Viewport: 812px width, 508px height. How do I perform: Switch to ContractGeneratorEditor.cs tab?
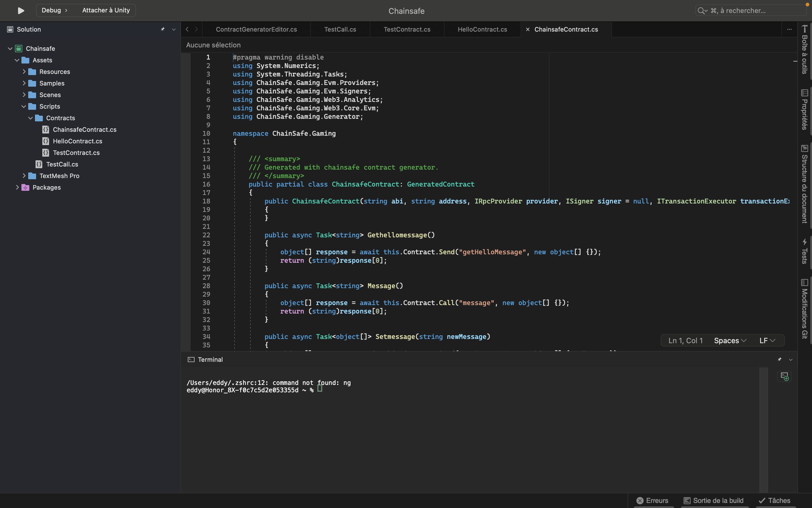(x=256, y=30)
